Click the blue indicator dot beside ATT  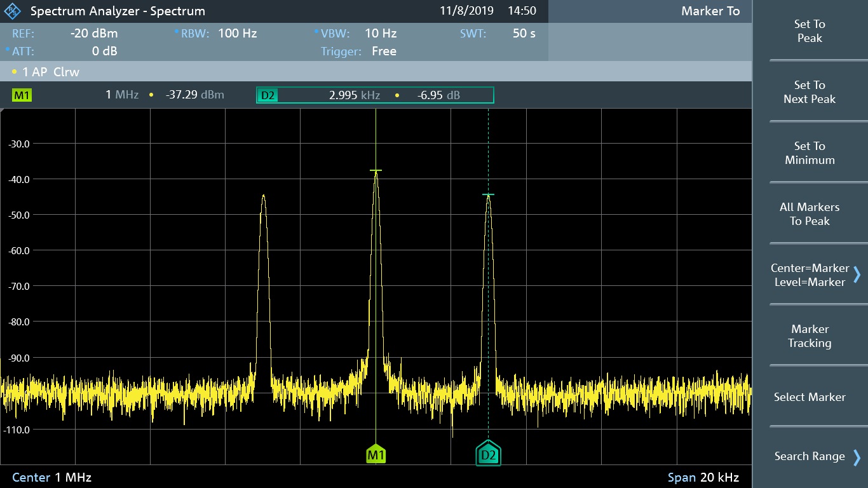pyautogui.click(x=8, y=49)
